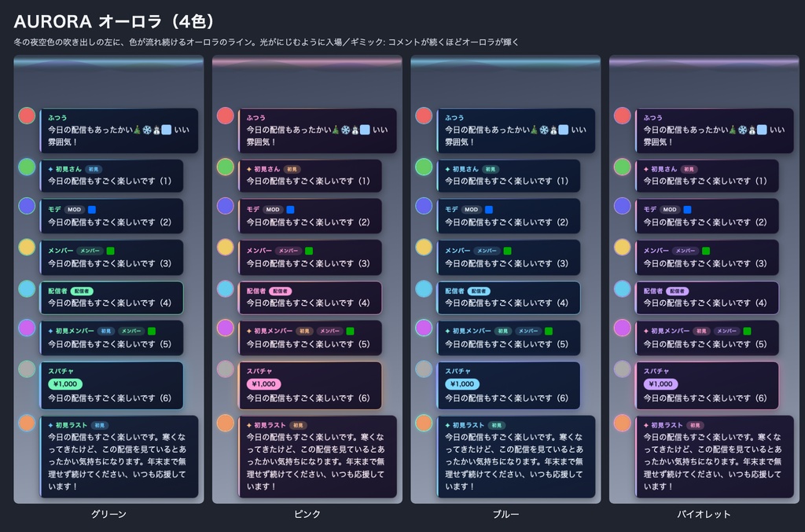Click the green 初見さん avatar in the グリーン column
The height and width of the screenshot is (532, 805).
coord(27,167)
